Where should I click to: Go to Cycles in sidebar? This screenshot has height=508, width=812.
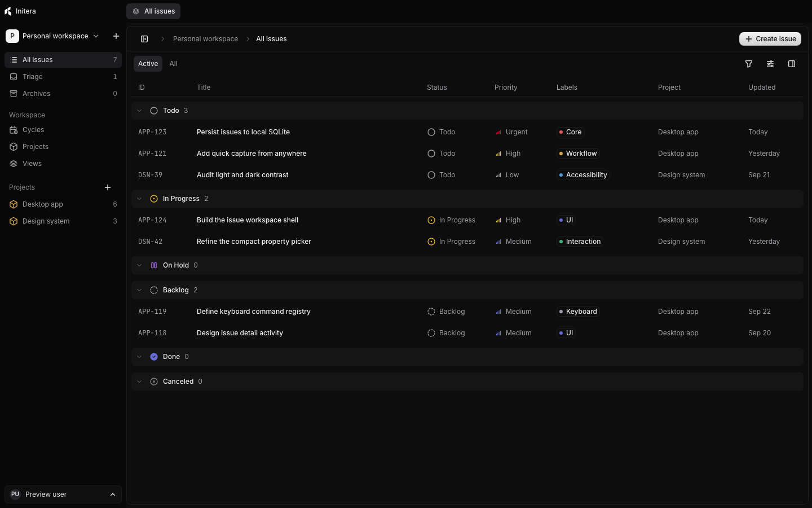click(x=63, y=130)
